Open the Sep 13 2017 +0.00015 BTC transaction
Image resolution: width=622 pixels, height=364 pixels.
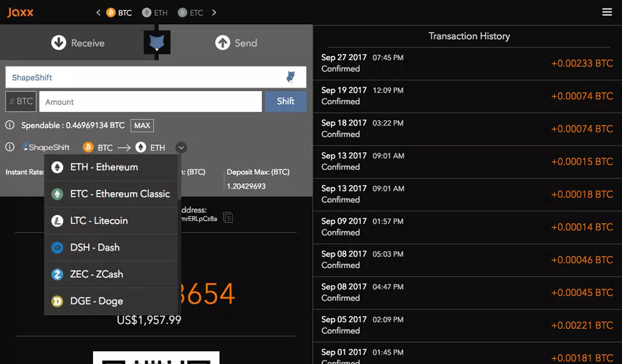click(467, 161)
